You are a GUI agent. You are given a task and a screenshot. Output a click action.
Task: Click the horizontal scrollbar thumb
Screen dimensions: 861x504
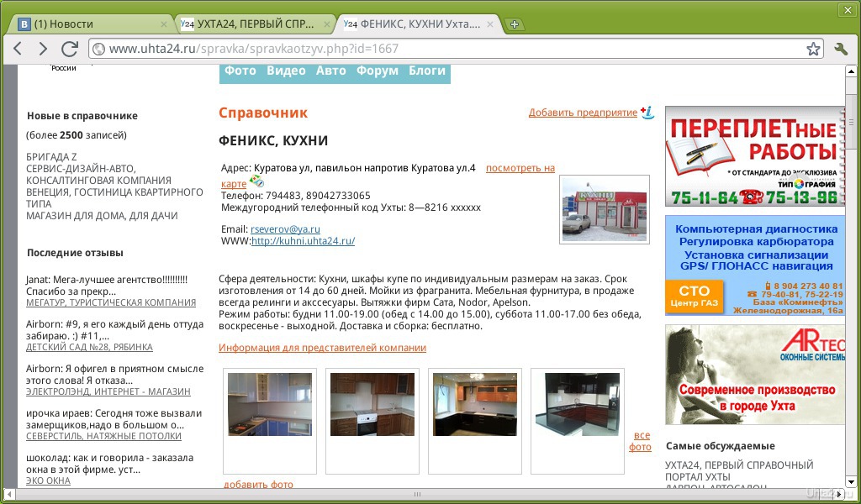tap(417, 494)
